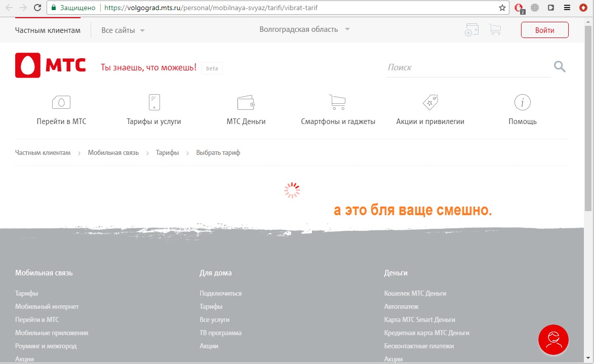Image resolution: width=594 pixels, height=364 pixels.
Task: Open the wallet top-up icon in header
Action: pos(471,29)
